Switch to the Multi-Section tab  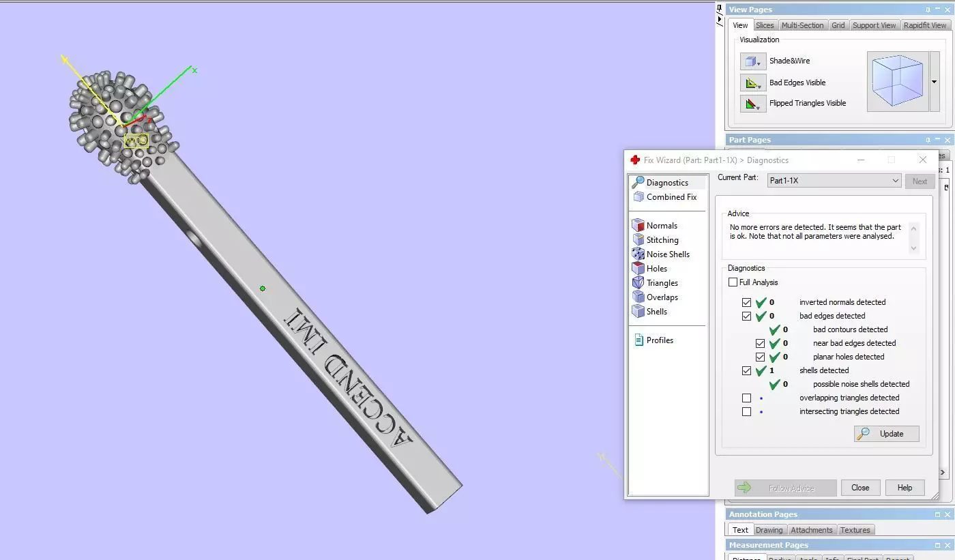(x=802, y=25)
